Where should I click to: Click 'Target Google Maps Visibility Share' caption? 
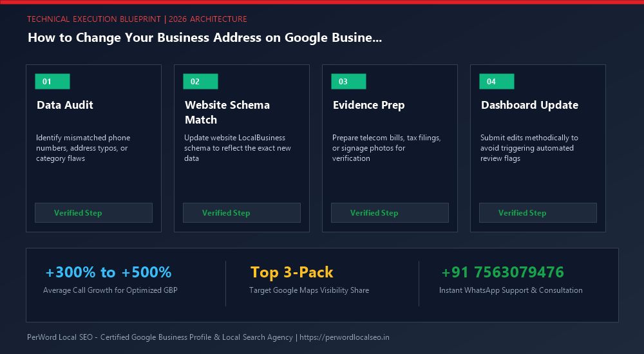click(x=309, y=290)
